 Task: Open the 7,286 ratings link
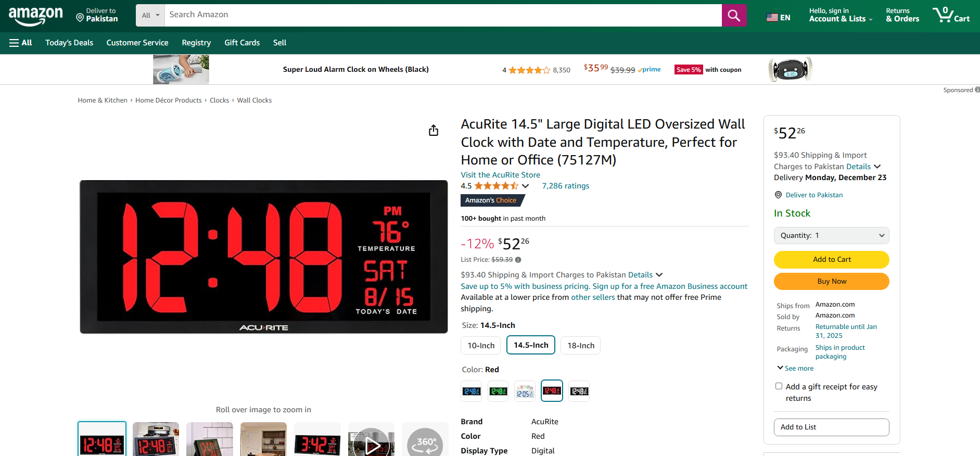[565, 186]
